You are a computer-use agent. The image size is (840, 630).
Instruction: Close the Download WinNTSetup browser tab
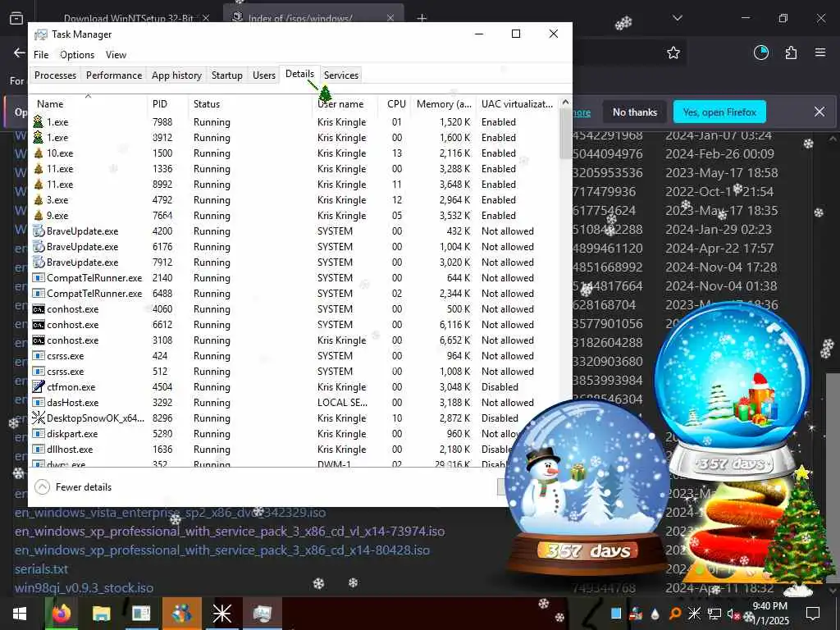(x=206, y=18)
